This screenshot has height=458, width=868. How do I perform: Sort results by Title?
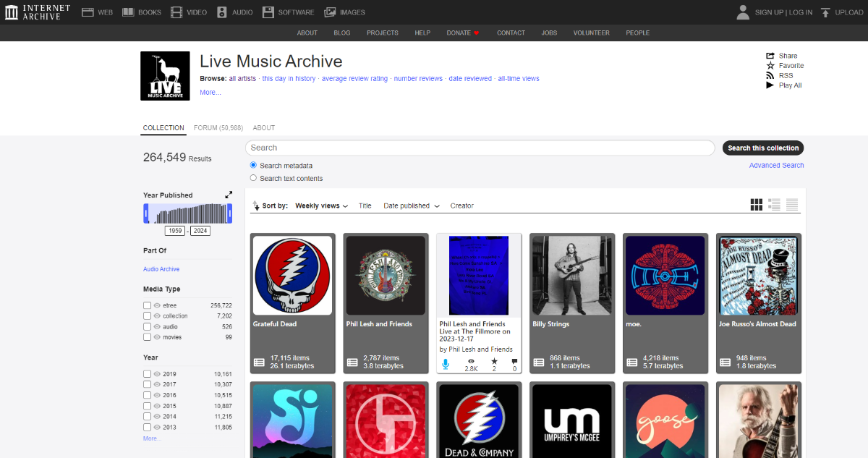(365, 206)
